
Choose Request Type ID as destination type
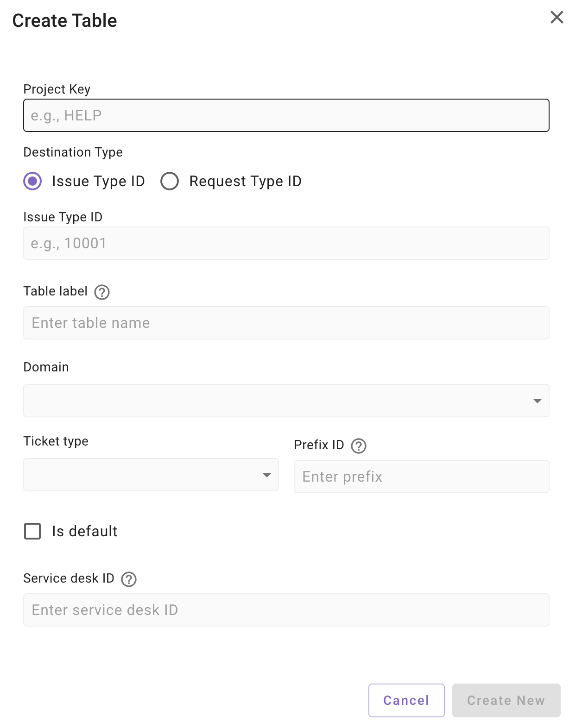tap(170, 181)
